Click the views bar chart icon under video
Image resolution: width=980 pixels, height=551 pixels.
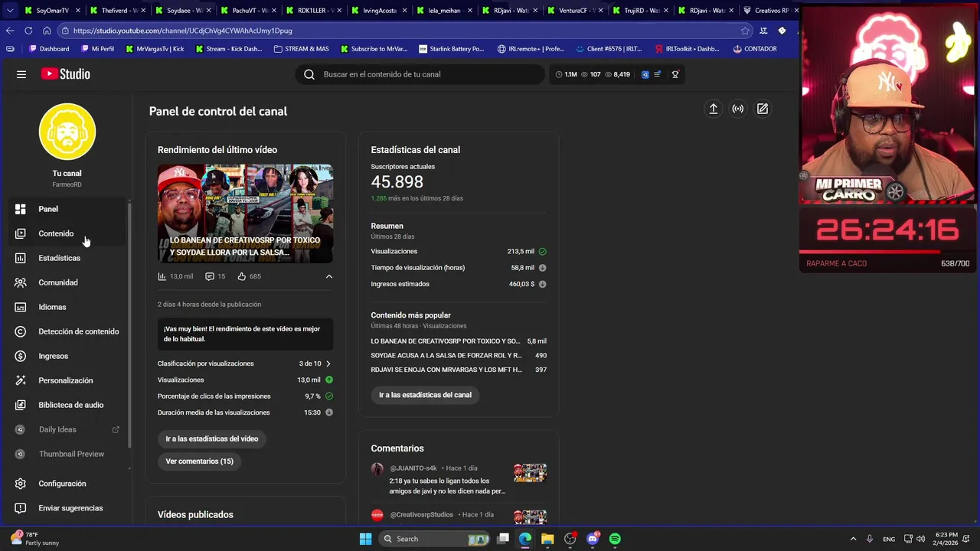pyautogui.click(x=162, y=276)
